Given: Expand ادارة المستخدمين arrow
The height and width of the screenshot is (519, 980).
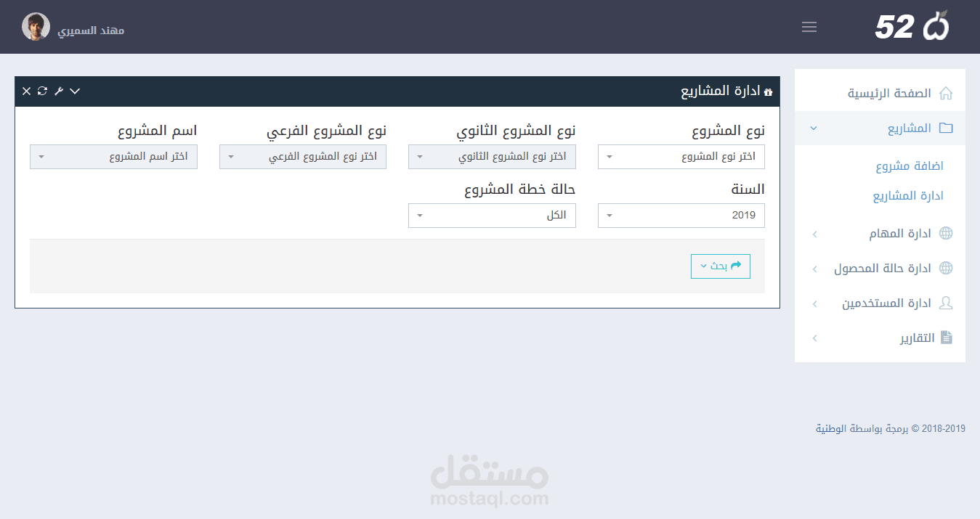Looking at the screenshot, I should (814, 303).
